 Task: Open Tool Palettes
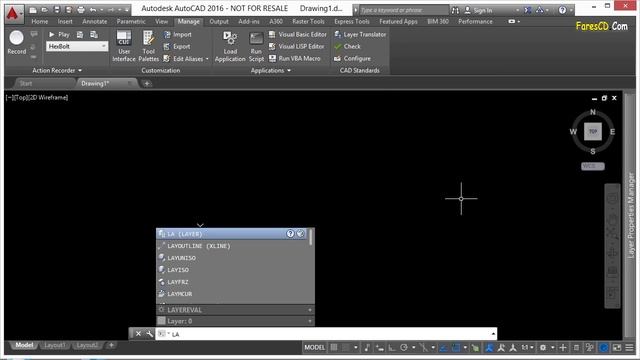[x=149, y=46]
